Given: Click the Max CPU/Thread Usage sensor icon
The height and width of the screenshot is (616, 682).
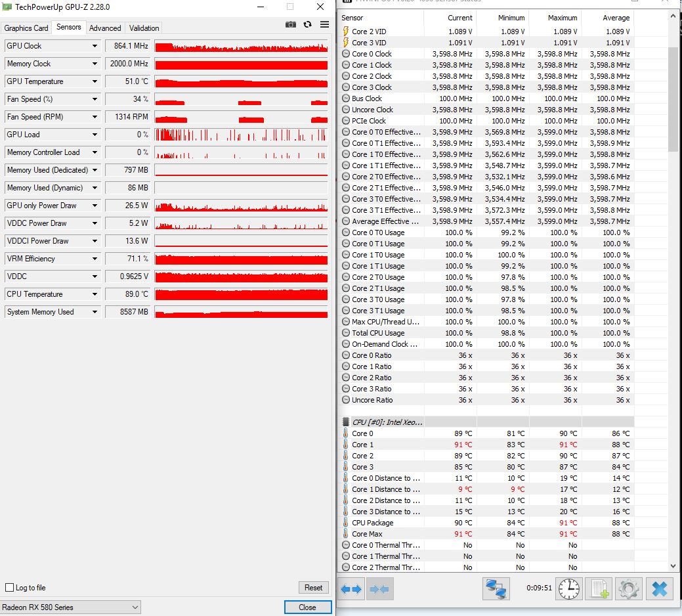Looking at the screenshot, I should [x=346, y=322].
